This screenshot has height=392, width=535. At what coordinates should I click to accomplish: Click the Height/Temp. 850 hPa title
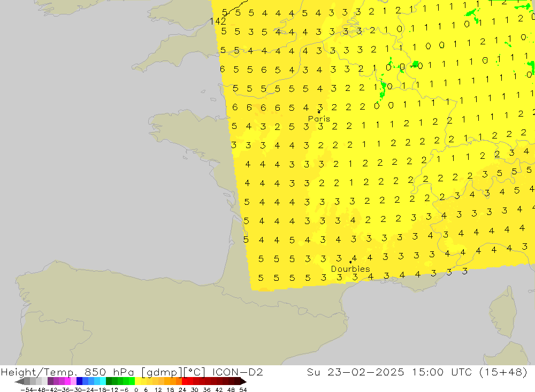[67, 372]
